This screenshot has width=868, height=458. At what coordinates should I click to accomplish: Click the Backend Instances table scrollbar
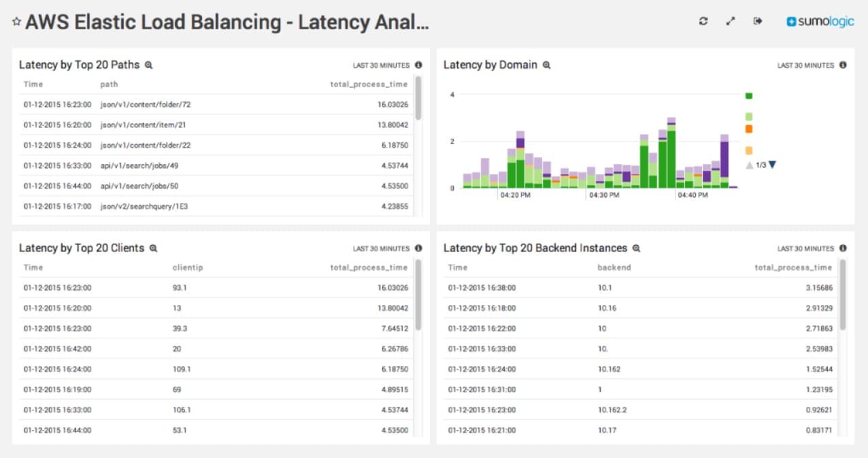tap(843, 295)
